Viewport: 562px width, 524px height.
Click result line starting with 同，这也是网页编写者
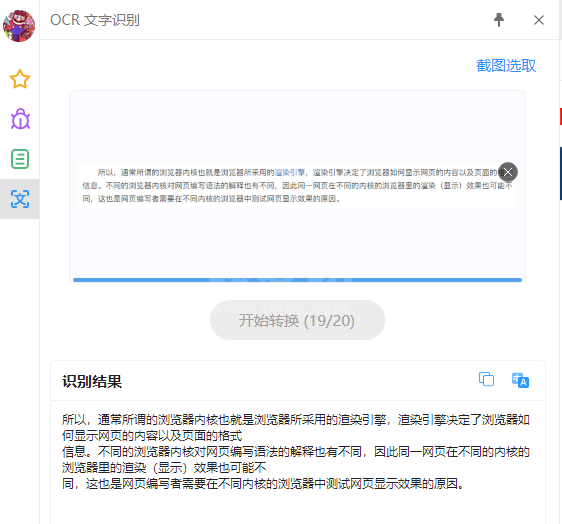click(x=264, y=484)
